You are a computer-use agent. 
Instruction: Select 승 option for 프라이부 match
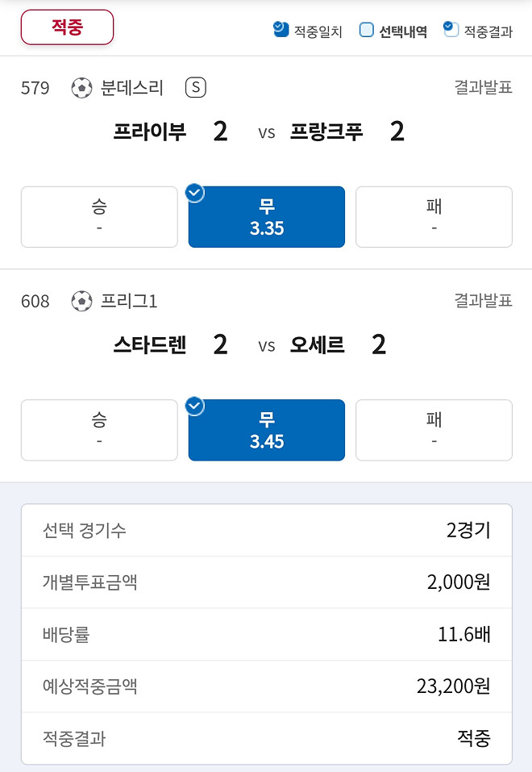pos(99,216)
